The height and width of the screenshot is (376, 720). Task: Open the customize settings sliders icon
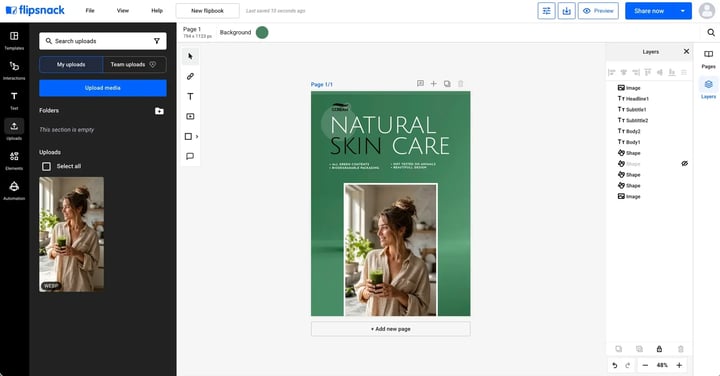(546, 11)
